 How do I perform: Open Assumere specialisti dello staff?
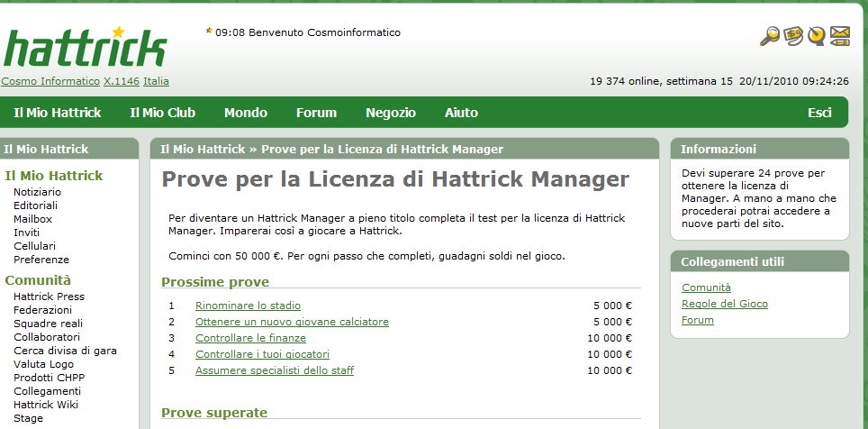(275, 370)
